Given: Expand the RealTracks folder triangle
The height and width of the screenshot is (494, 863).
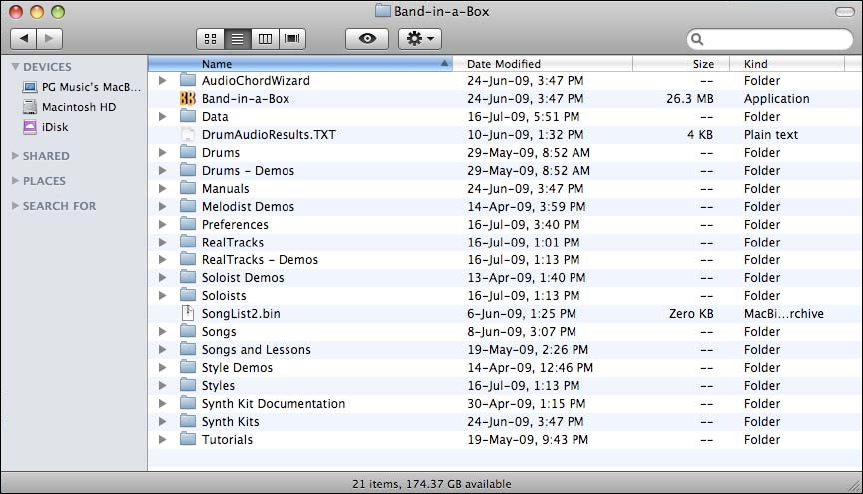Looking at the screenshot, I should click(x=163, y=243).
